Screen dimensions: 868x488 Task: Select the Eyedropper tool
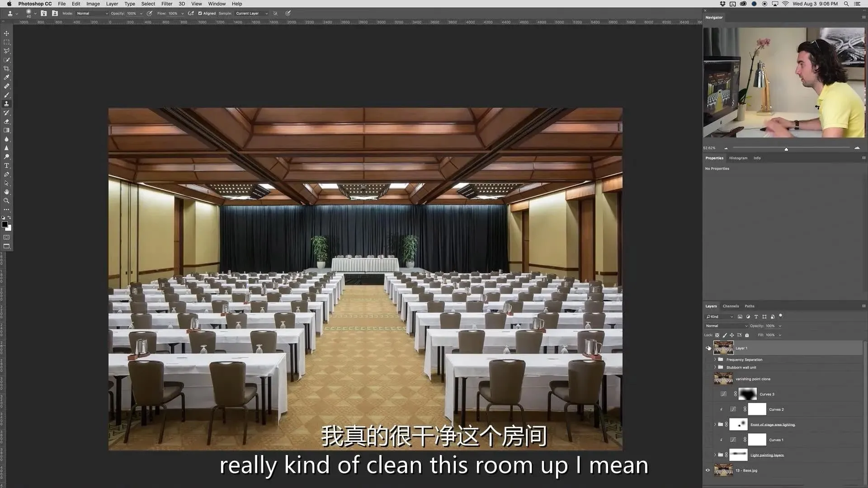tap(6, 77)
